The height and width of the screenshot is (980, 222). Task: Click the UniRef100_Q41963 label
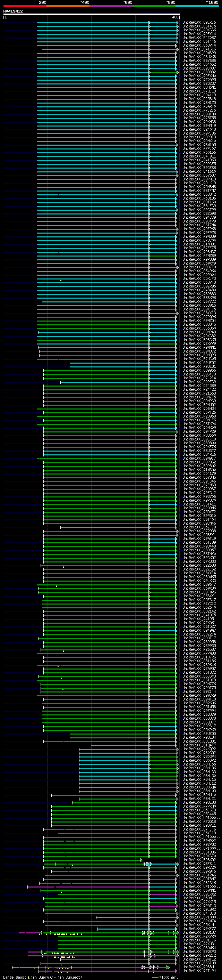coord(199,160)
